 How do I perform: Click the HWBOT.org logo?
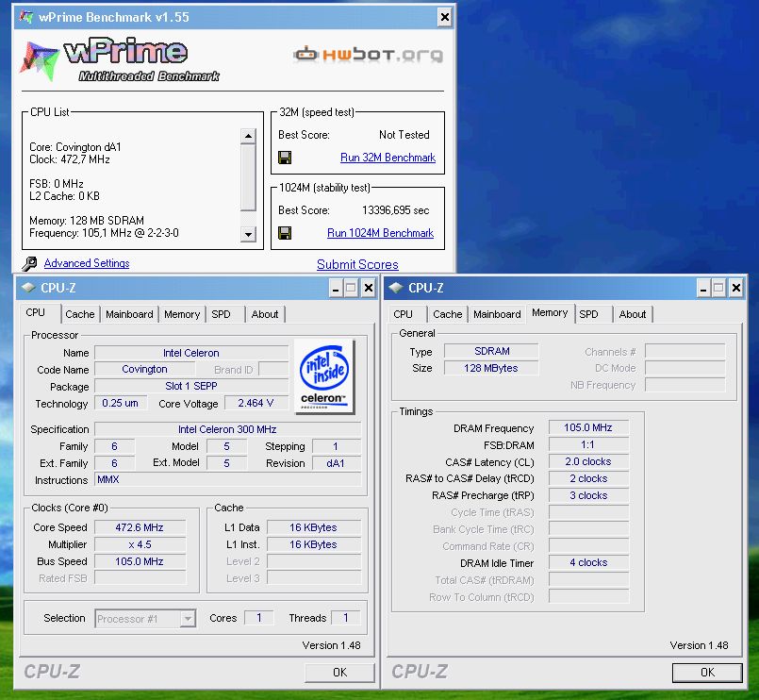pos(368,55)
